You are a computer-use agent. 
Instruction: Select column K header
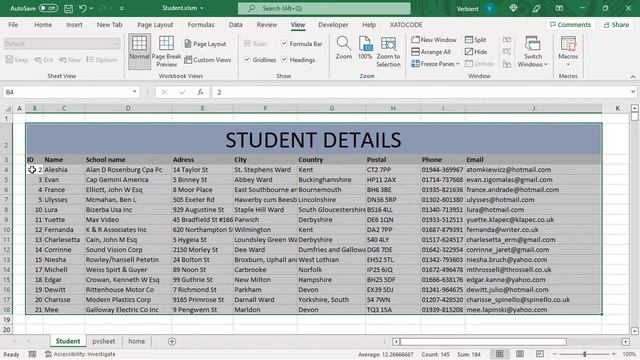pos(617,108)
